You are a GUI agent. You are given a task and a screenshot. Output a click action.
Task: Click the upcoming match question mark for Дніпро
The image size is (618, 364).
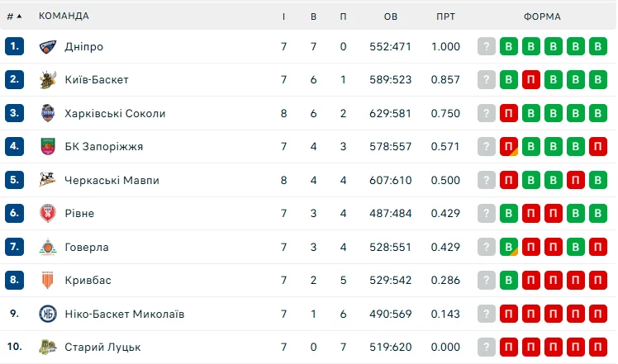click(x=487, y=47)
